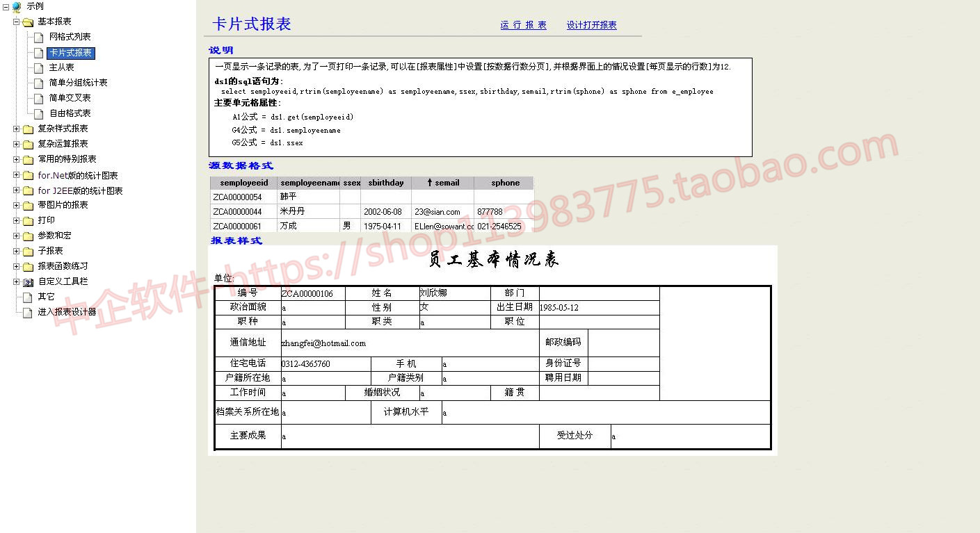Click the ZCA00000061 cell

pos(243,227)
